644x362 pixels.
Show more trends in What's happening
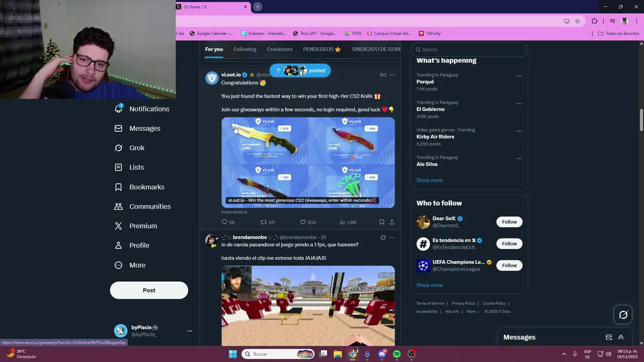(x=429, y=180)
